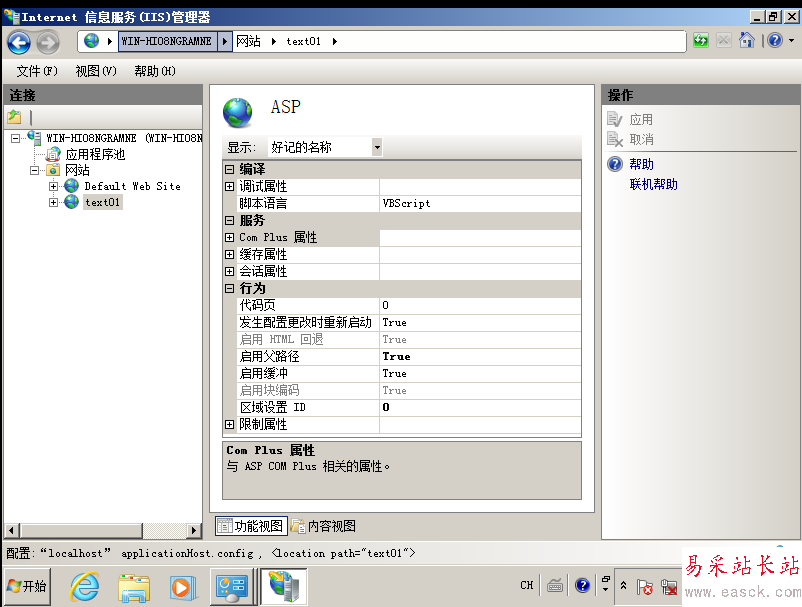
Task: Open the 开始 Start button
Action: [28, 586]
